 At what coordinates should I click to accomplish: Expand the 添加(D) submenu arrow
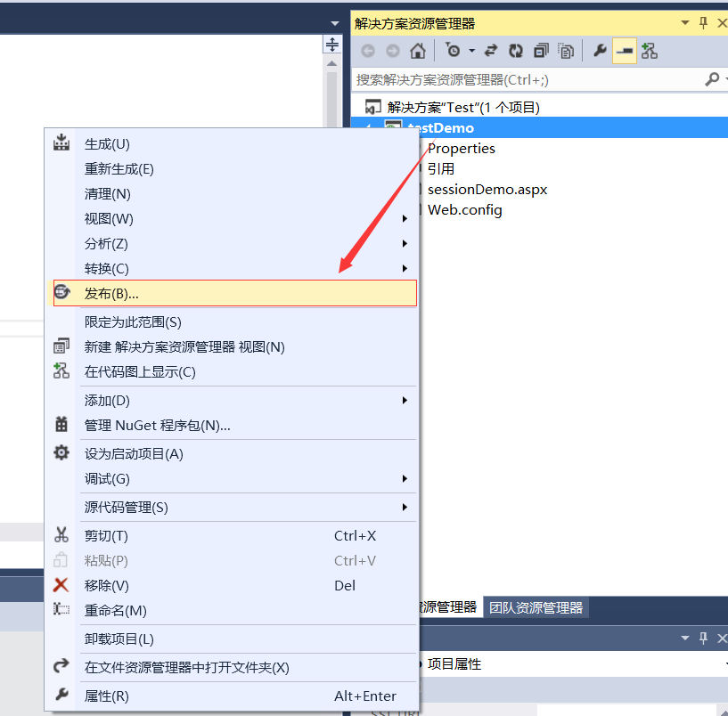(x=405, y=400)
